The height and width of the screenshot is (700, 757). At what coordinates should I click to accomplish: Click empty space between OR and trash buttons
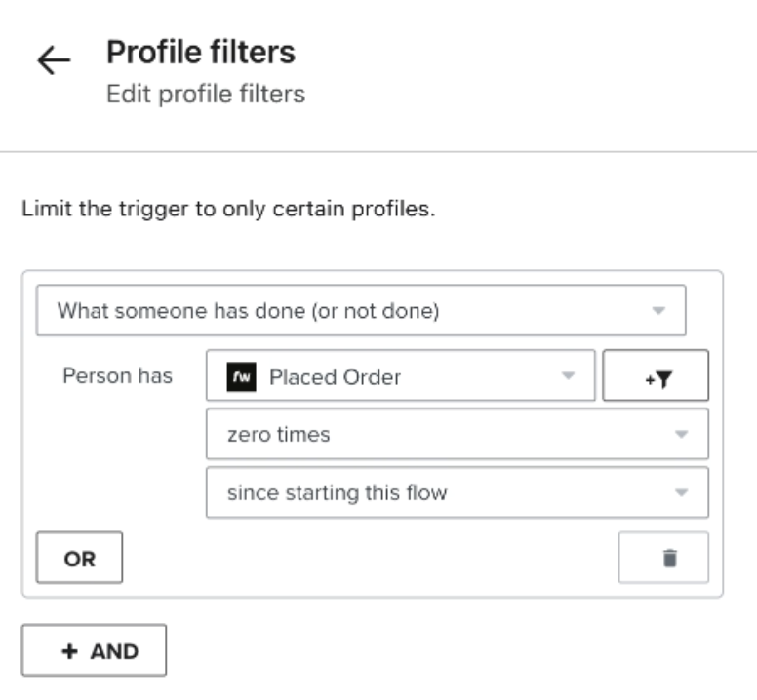coord(371,558)
